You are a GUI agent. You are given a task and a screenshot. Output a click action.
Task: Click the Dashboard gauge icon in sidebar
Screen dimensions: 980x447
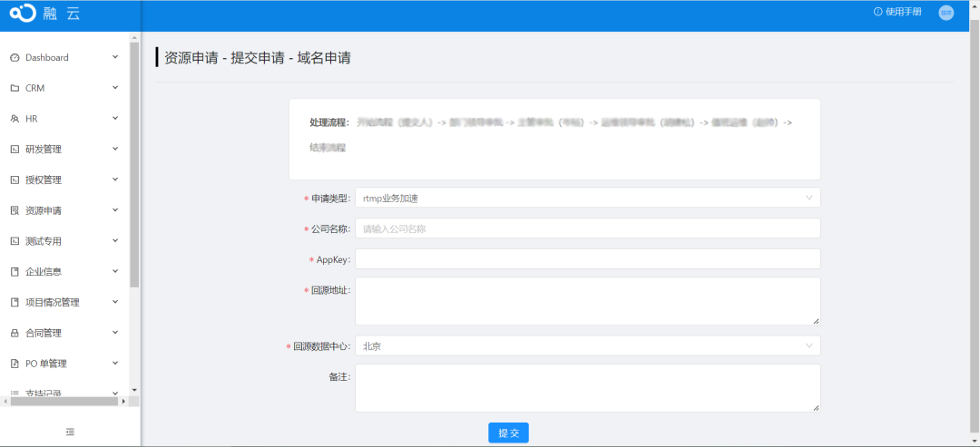pyautogui.click(x=15, y=58)
